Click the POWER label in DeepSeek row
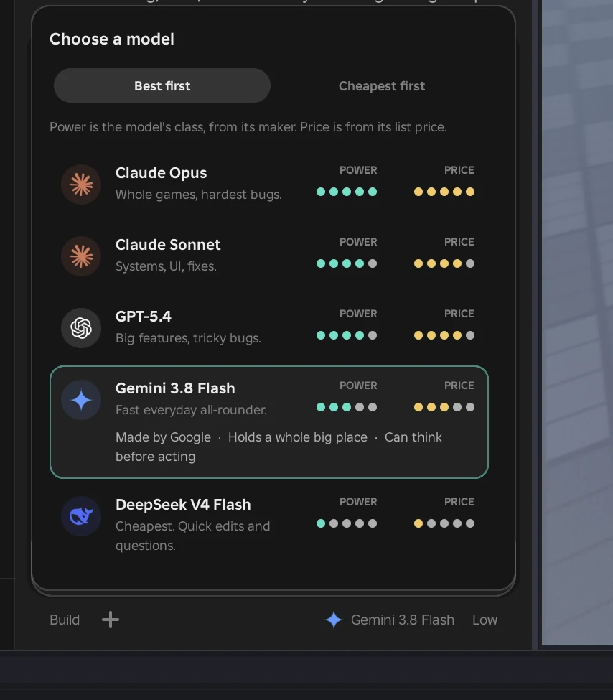613x700 pixels. click(x=358, y=502)
